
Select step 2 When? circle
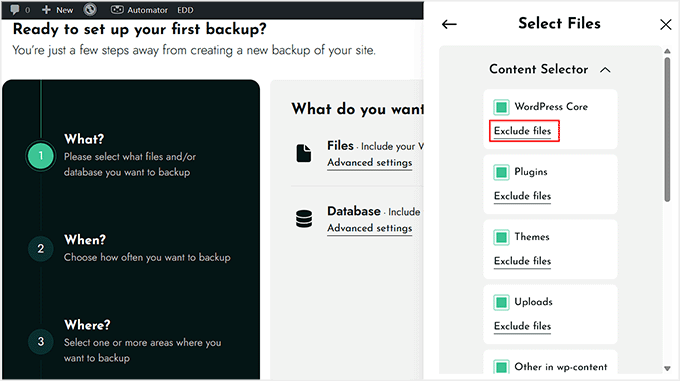[x=41, y=249]
